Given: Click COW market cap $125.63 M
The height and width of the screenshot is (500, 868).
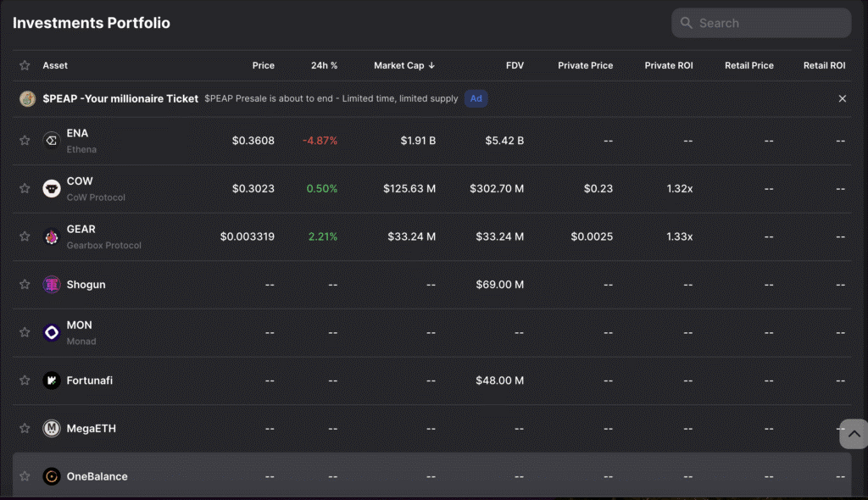Looking at the screenshot, I should pos(409,188).
